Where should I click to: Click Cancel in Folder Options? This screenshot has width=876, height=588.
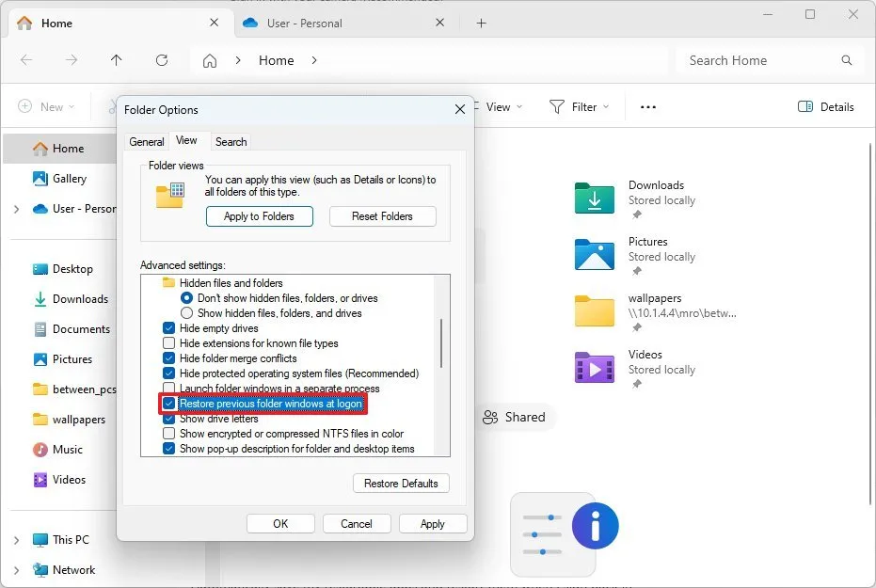point(357,524)
